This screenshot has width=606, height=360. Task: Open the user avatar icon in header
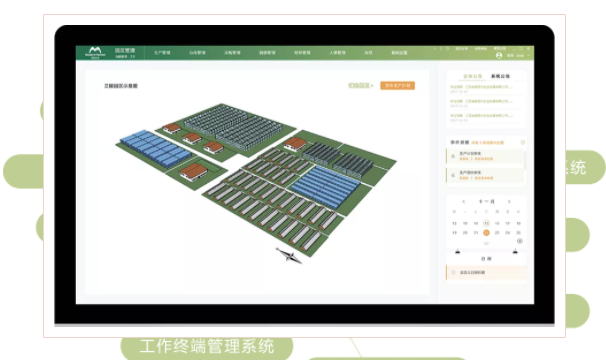point(499,56)
